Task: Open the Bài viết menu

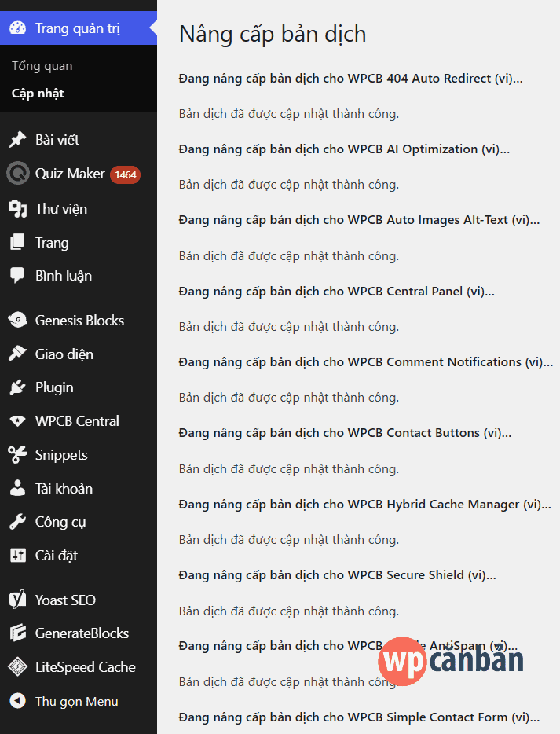Action: 57,140
